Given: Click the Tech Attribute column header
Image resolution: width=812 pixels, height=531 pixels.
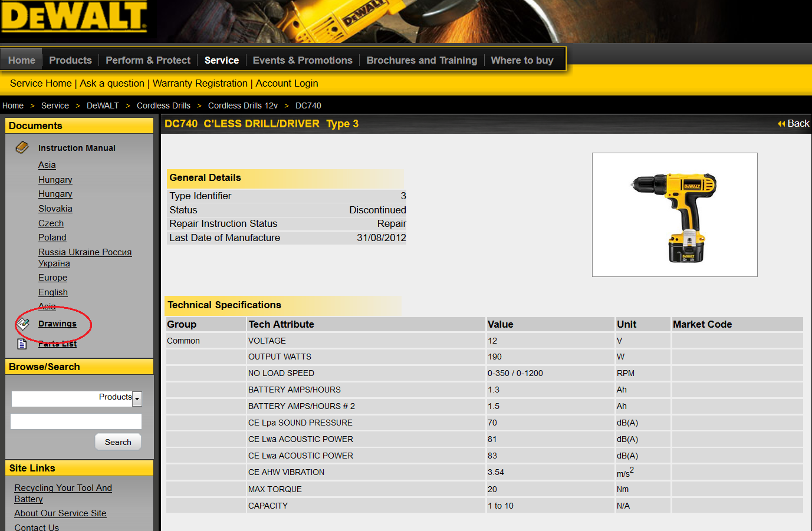Looking at the screenshot, I should (x=366, y=324).
